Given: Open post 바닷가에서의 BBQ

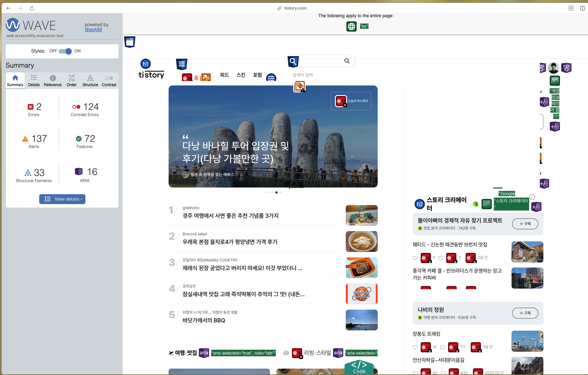Looking at the screenshot, I should click(x=204, y=320).
